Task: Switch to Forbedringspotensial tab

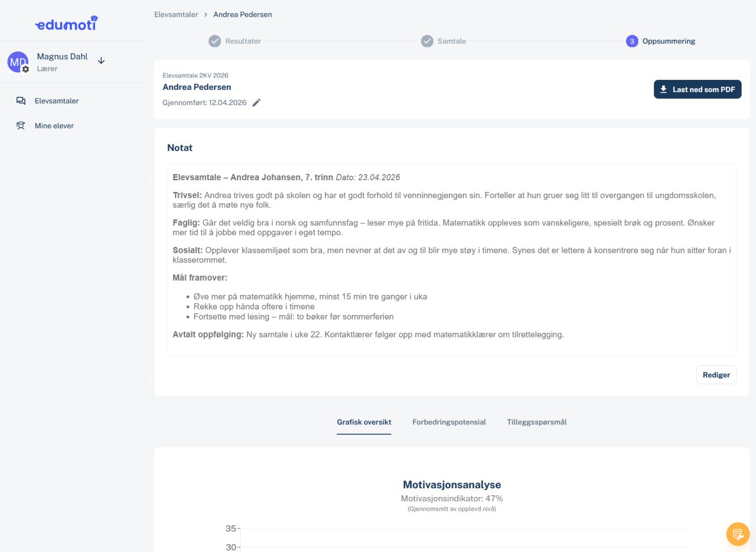Action: (449, 422)
